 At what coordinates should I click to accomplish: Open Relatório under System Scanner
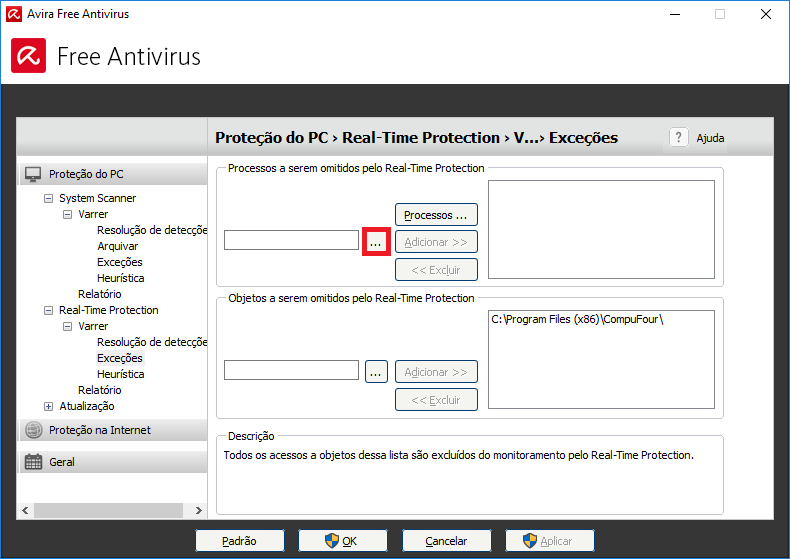coord(99,294)
